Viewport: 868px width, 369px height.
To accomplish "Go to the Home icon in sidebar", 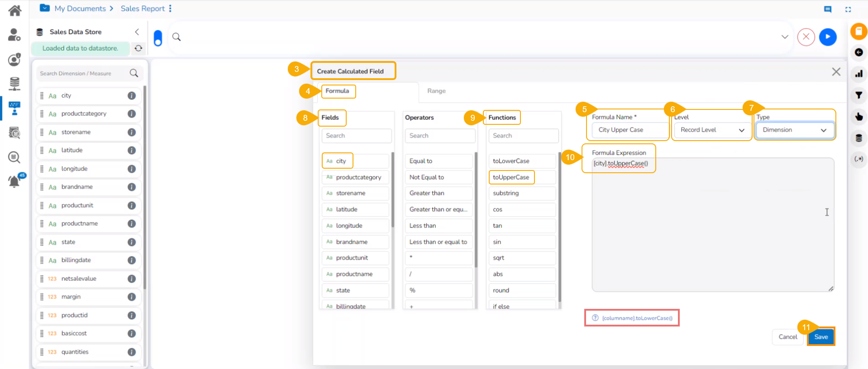I will (15, 10).
